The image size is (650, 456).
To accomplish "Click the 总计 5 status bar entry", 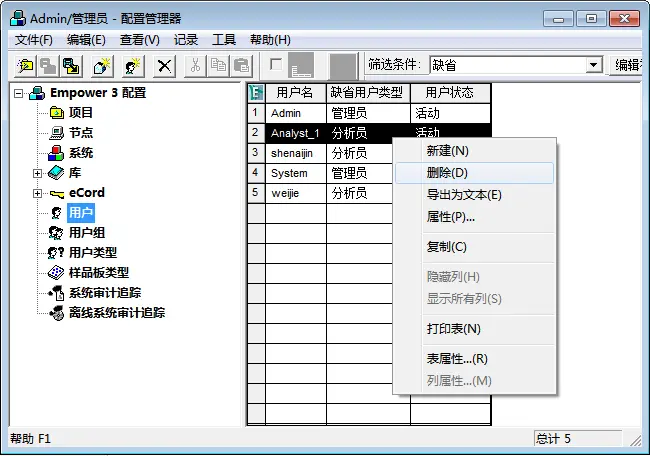I will coord(578,439).
